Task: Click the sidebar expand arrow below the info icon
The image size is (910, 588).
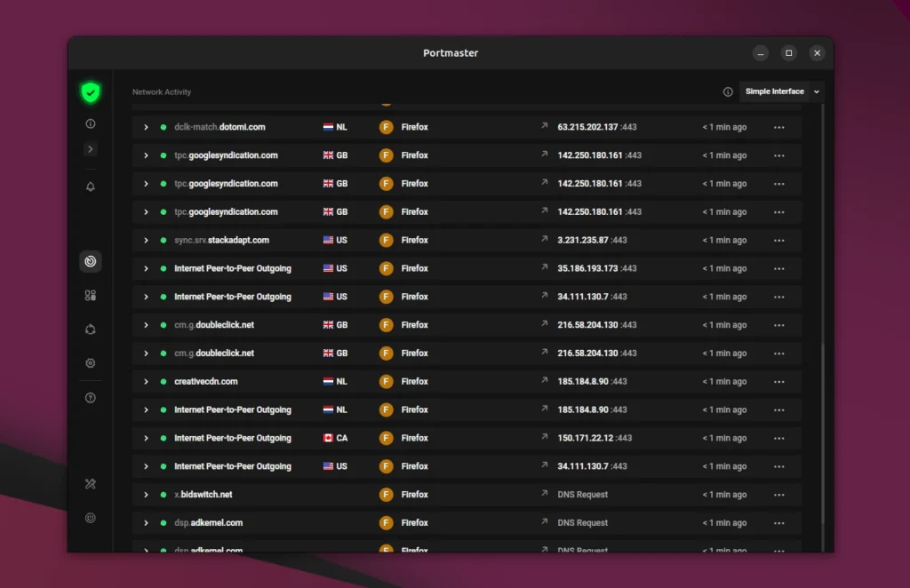Action: pyautogui.click(x=90, y=148)
